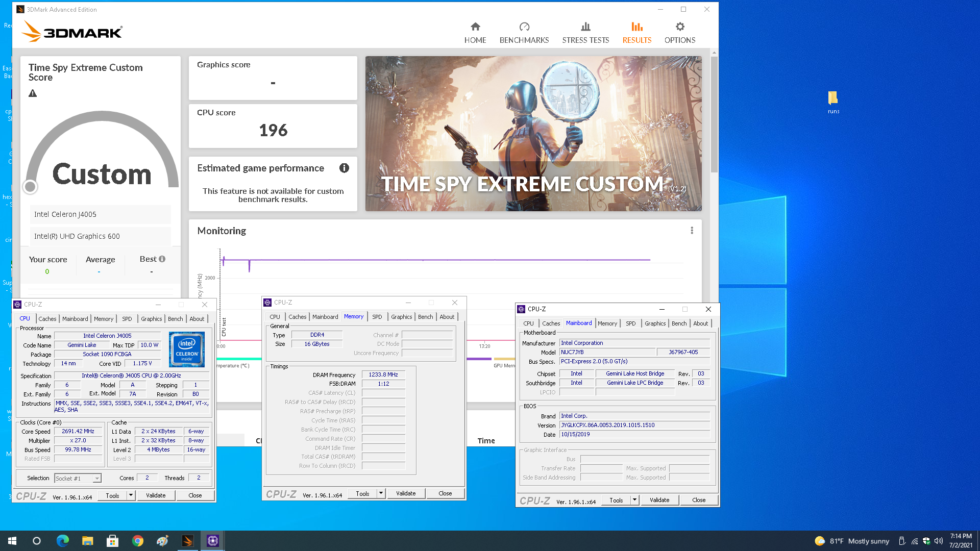Open CPU tab in right CPU-Z window
The image size is (980, 551).
[x=528, y=323]
